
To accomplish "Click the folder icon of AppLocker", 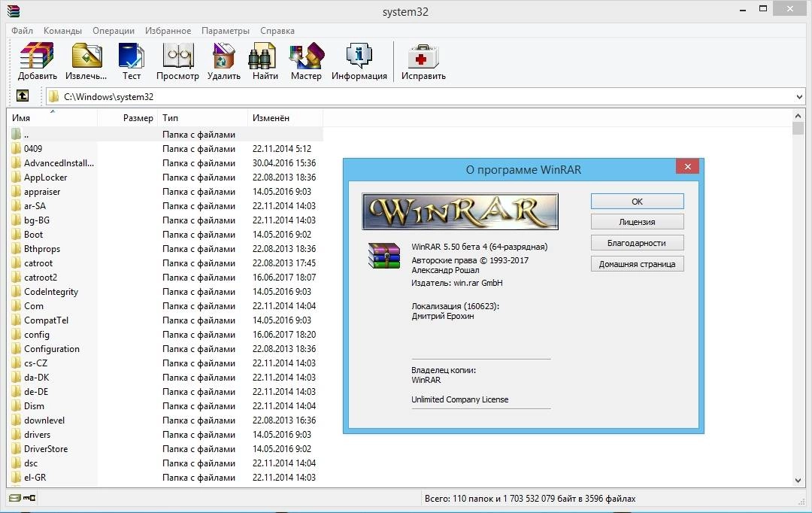I will pos(16,178).
